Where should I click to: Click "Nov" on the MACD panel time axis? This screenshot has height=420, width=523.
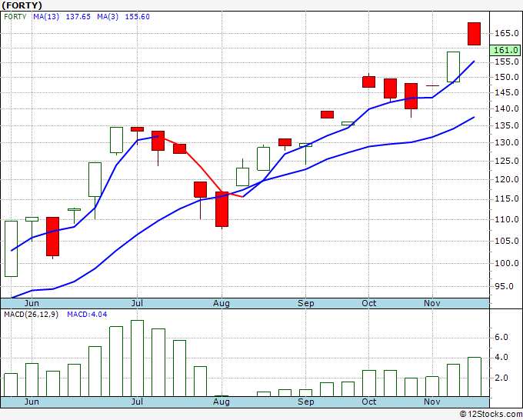coord(432,402)
